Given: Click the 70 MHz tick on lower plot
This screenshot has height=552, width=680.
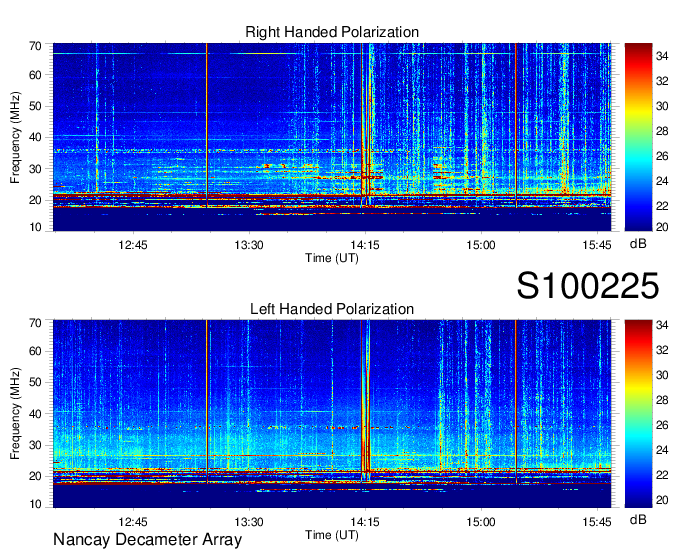Looking at the screenshot, I should [35, 323].
